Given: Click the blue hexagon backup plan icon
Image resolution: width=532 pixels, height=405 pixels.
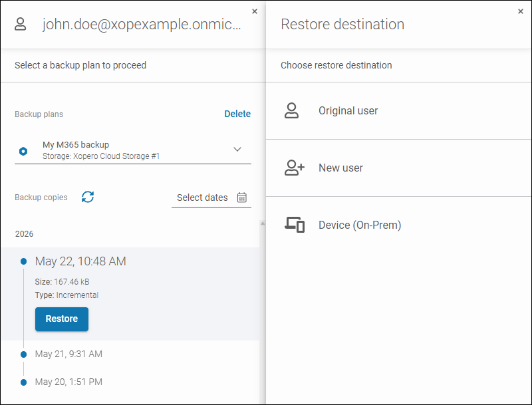Looking at the screenshot, I should pyautogui.click(x=23, y=151).
